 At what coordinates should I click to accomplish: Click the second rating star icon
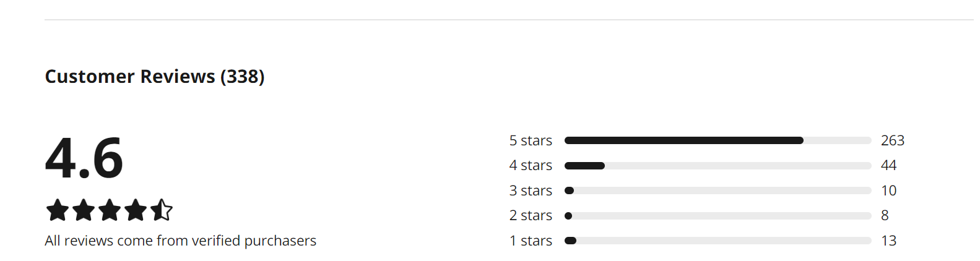click(x=84, y=210)
